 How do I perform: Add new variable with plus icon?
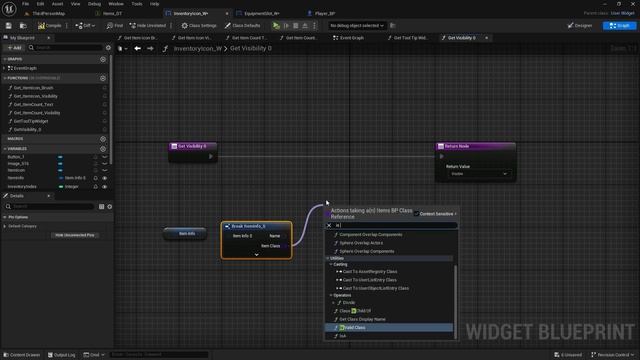[103, 149]
